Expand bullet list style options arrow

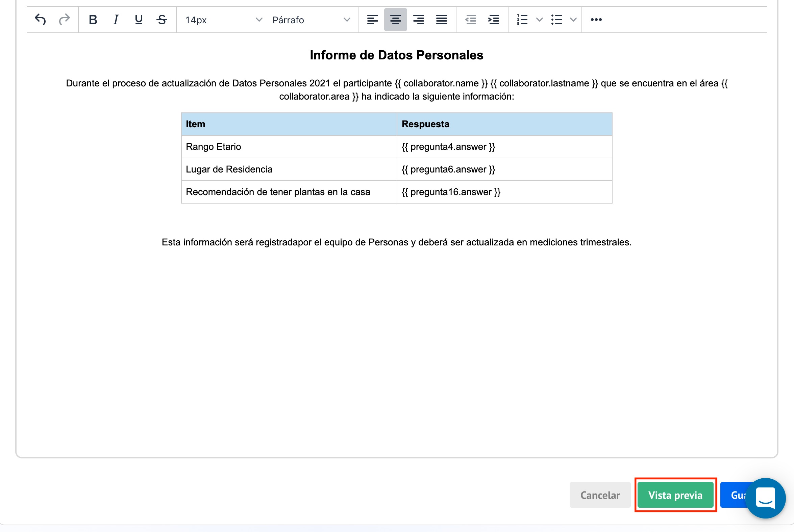coord(573,20)
